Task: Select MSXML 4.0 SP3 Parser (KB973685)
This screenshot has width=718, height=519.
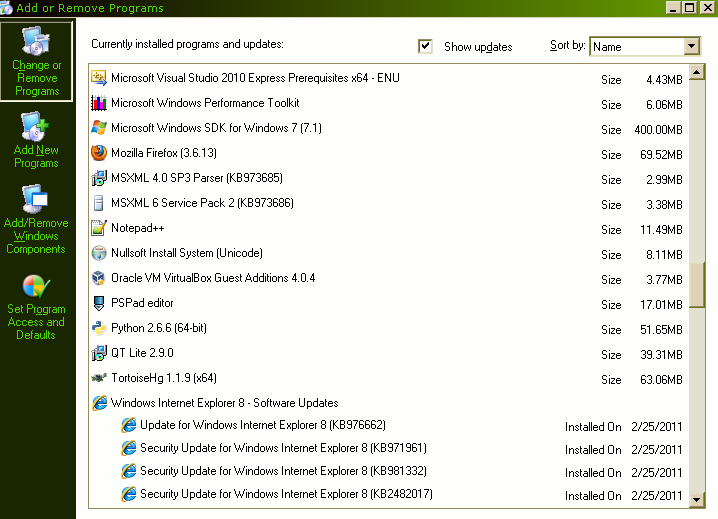Action: [388, 178]
